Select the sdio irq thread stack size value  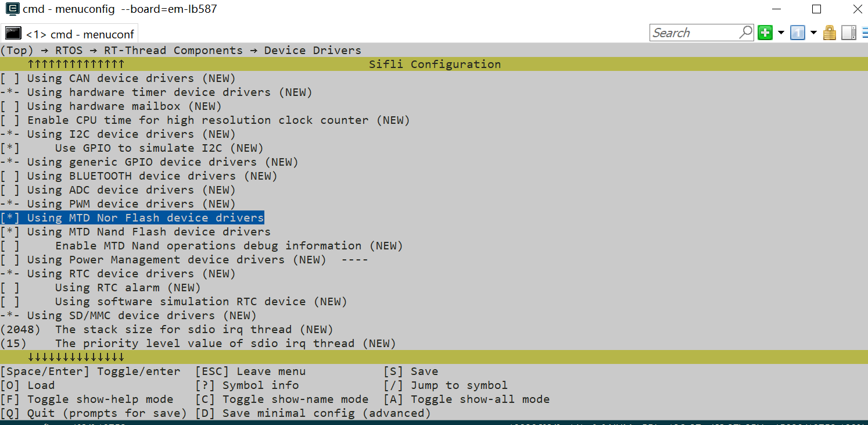pyautogui.click(x=20, y=330)
